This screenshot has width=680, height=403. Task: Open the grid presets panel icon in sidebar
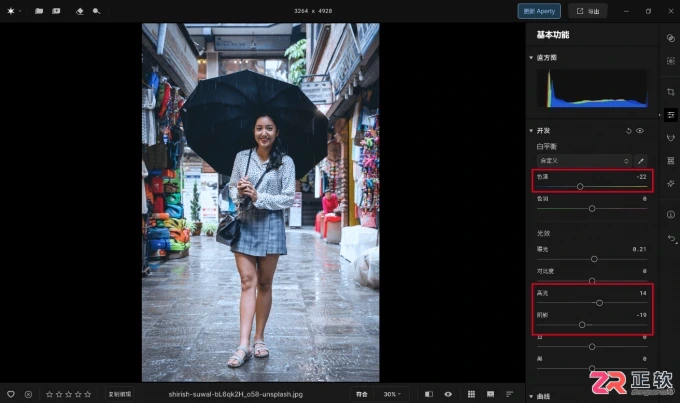point(670,161)
